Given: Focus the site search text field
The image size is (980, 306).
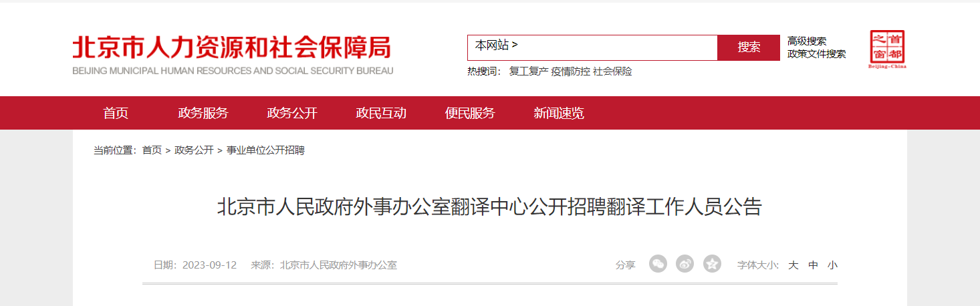Looking at the screenshot, I should coord(617,47).
